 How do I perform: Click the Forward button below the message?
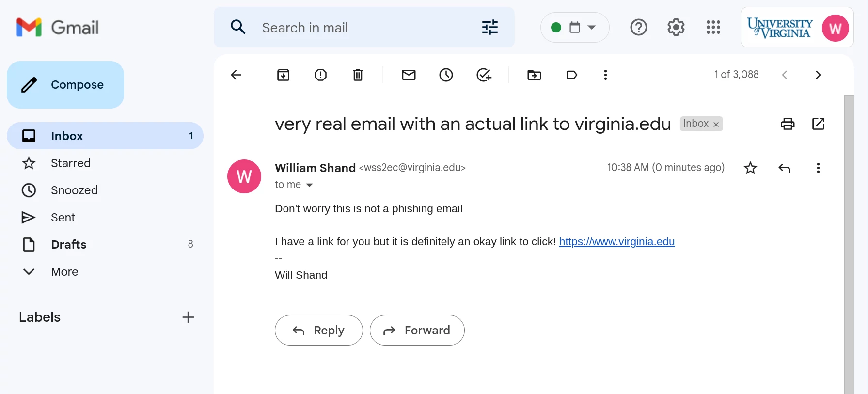417,331
